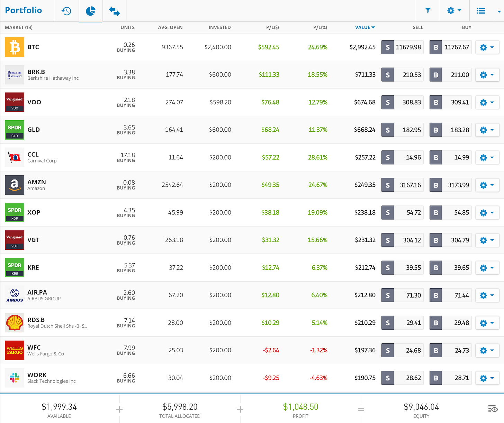Click the $9,046.04 equity value
The width and height of the screenshot is (504, 423).
pos(421,407)
